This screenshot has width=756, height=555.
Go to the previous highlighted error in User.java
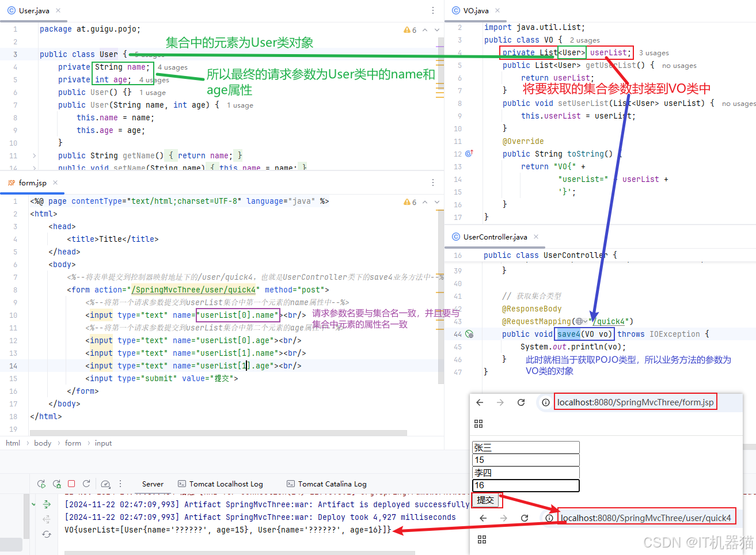425,30
